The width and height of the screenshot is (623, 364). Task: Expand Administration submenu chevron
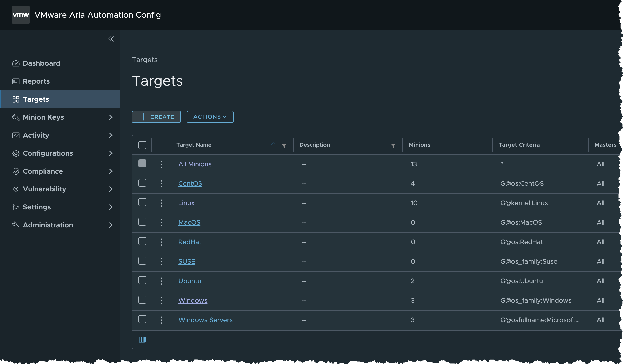tap(111, 225)
